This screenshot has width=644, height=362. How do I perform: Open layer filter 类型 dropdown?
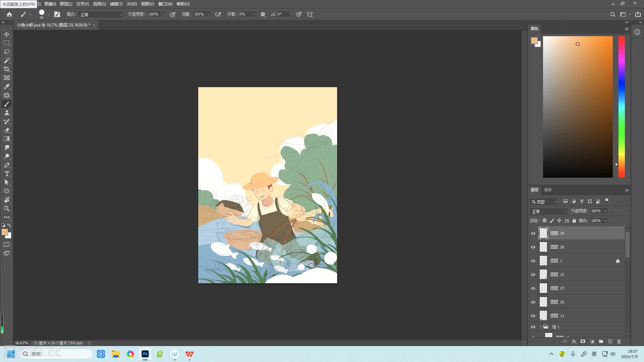click(x=544, y=201)
